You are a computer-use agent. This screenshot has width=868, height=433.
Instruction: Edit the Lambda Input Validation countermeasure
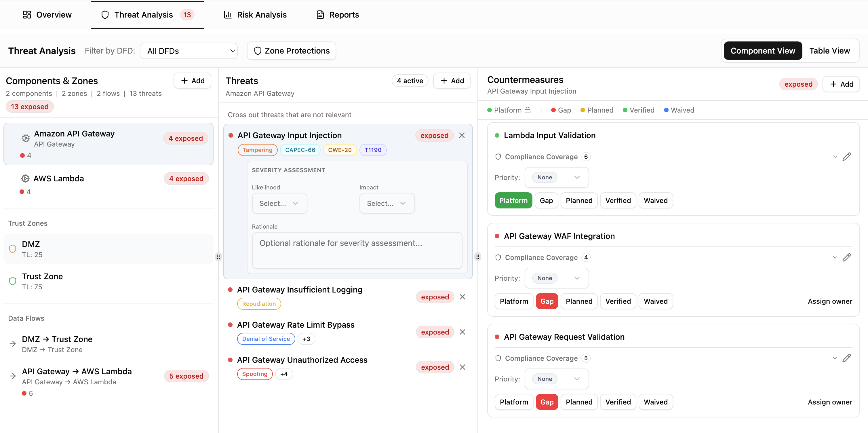(847, 156)
